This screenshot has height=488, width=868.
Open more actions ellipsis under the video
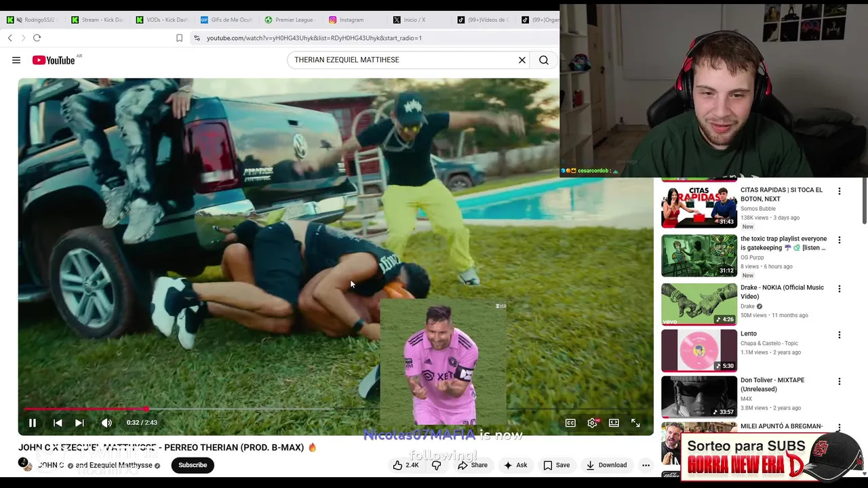(646, 465)
